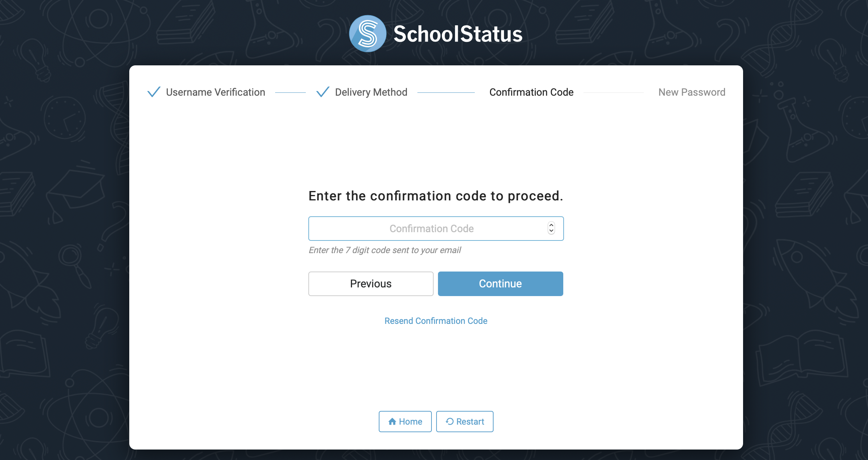The image size is (868, 460).
Task: Click the 7 digit code hint text
Action: pyautogui.click(x=385, y=250)
